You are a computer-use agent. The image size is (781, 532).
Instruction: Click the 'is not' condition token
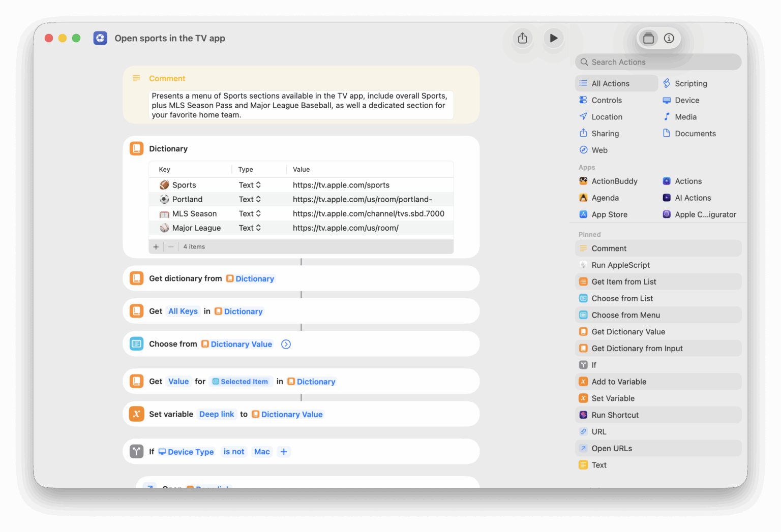point(234,452)
